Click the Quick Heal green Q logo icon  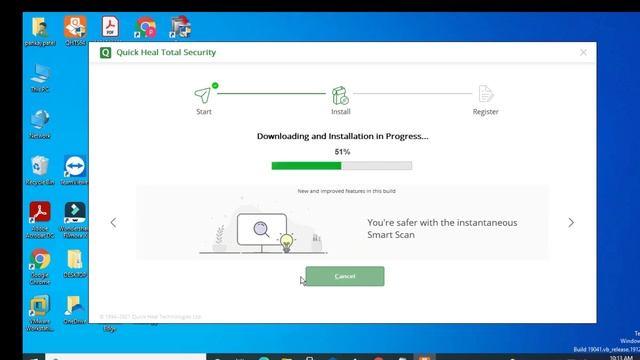point(105,53)
